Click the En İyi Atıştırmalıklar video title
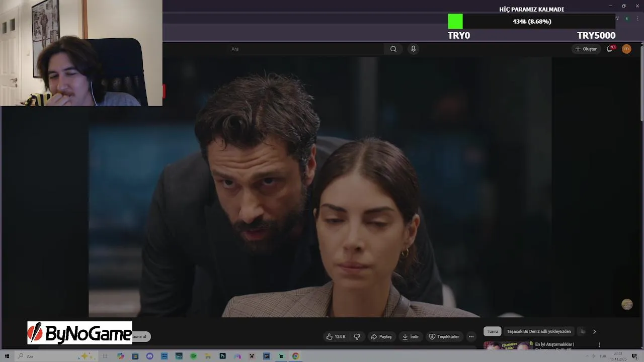644x362 pixels. click(x=554, y=344)
